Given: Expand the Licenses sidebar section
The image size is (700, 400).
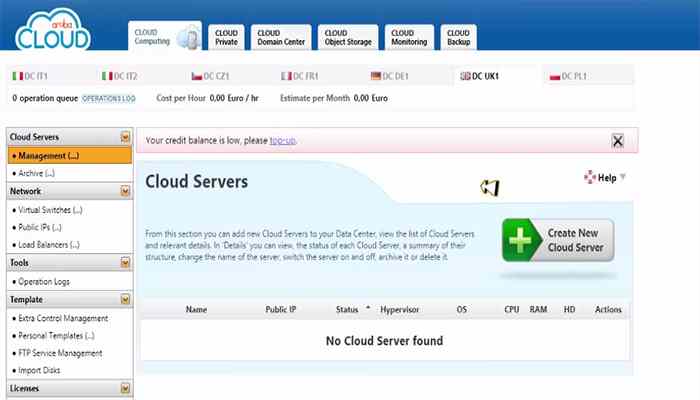Looking at the screenshot, I should (x=125, y=388).
